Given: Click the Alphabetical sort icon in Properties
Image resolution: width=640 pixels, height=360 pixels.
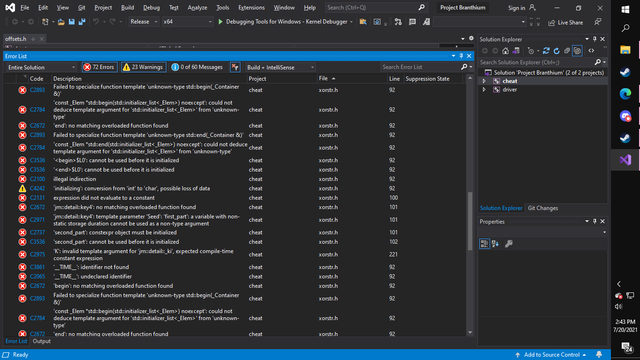Looking at the screenshot, I should click(x=495, y=244).
